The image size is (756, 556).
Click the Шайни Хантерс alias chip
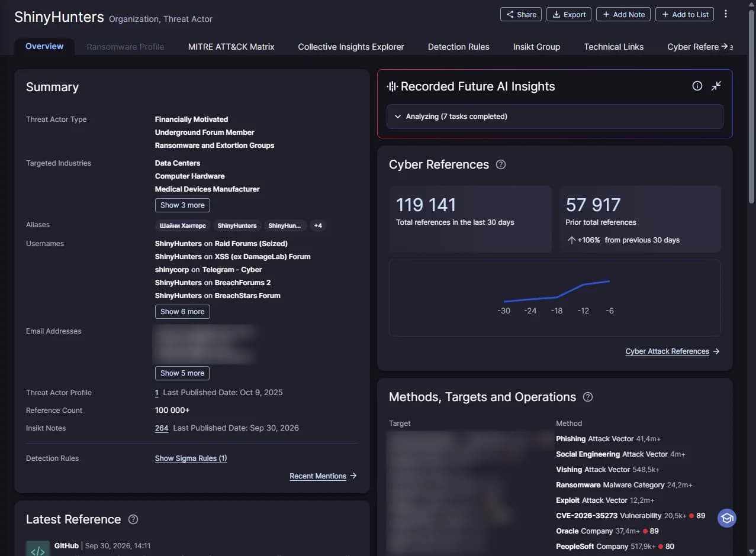[x=183, y=225]
